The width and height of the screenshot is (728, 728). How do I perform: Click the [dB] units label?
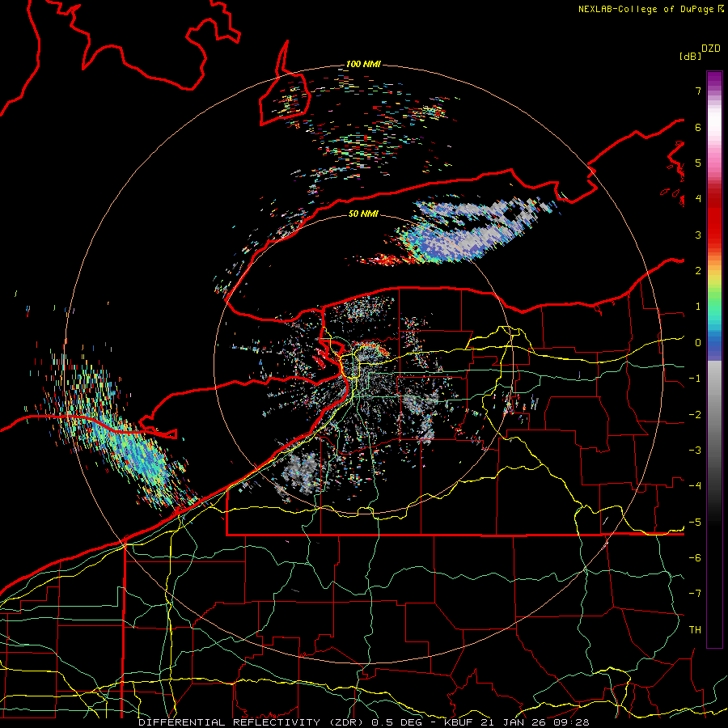click(690, 56)
